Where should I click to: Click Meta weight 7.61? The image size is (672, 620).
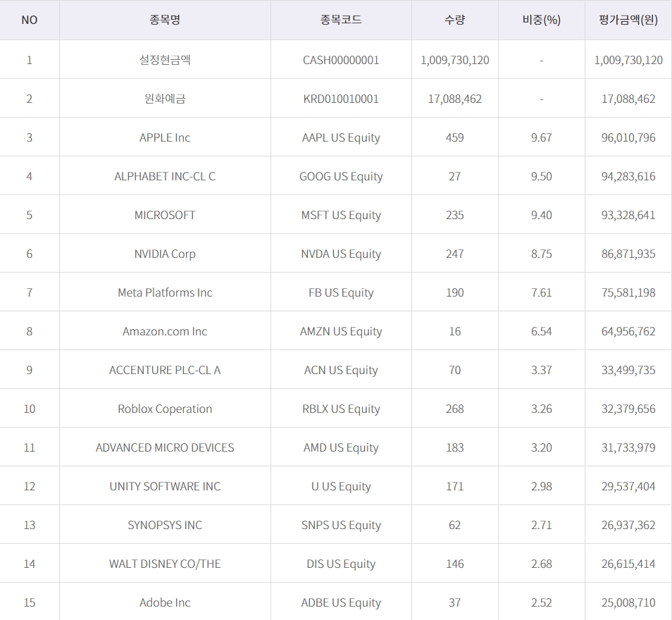pos(541,292)
